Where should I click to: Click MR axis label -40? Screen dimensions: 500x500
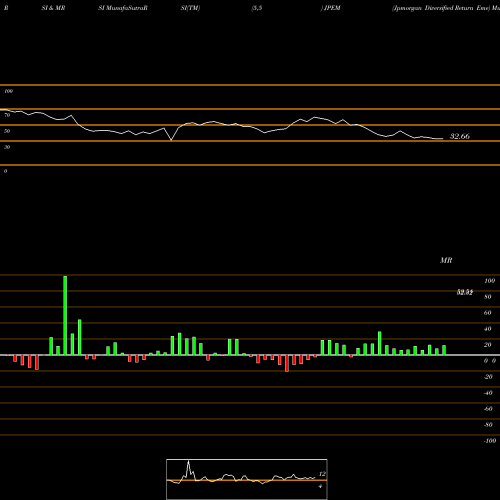tap(488, 393)
